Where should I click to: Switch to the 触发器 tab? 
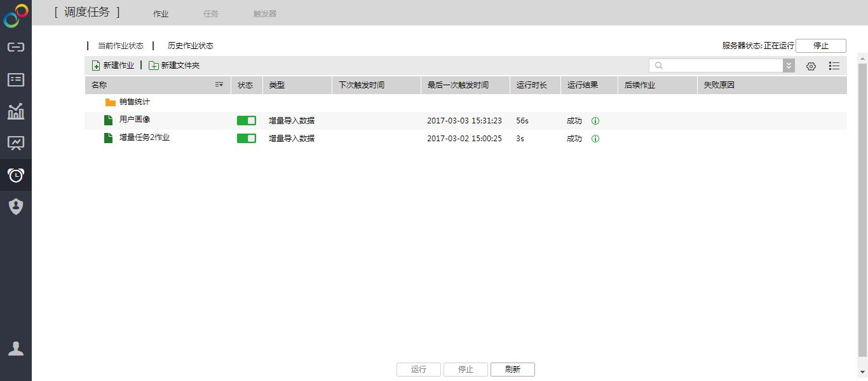(x=265, y=13)
